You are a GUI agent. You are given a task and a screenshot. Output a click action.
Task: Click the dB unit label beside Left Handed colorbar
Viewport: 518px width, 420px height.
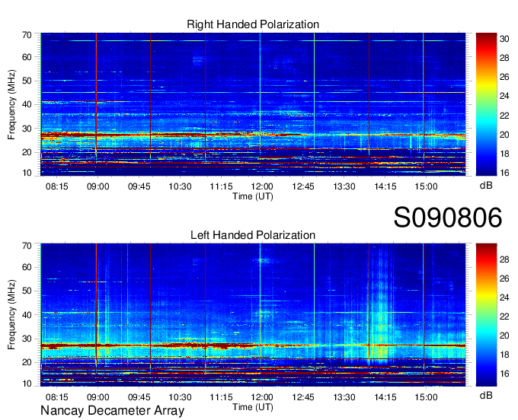pyautogui.click(x=486, y=395)
